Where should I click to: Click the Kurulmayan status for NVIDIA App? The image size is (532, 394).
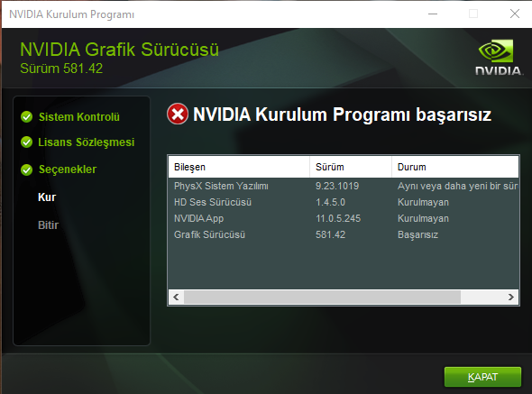(423, 218)
